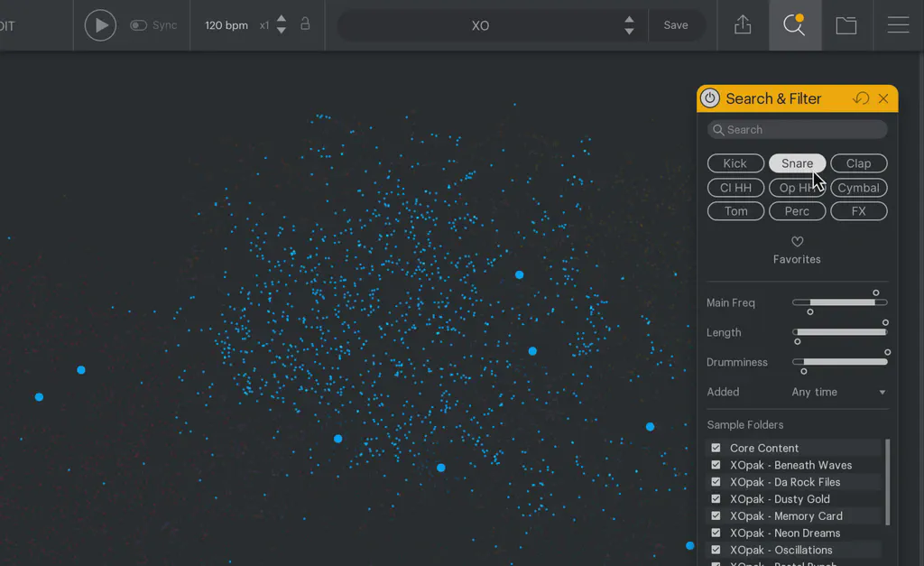Open the XO preset selector dropdown
This screenshot has width=924, height=566.
coord(629,25)
